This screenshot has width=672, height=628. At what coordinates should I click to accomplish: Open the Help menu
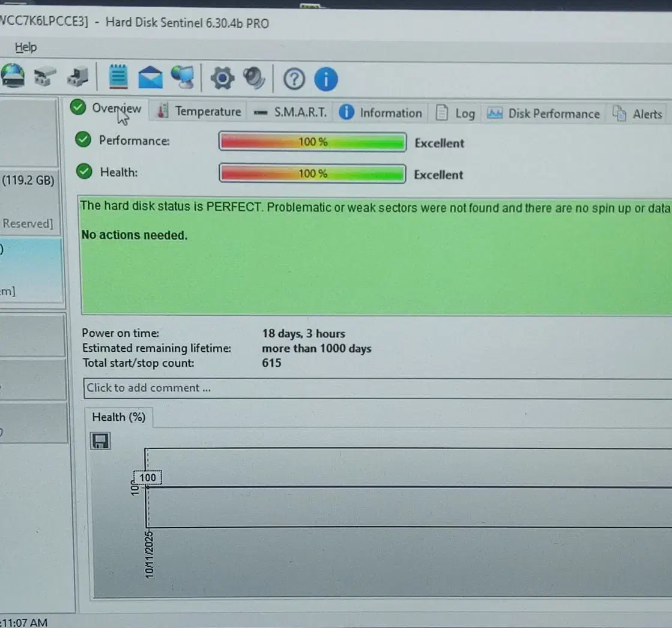[x=26, y=47]
